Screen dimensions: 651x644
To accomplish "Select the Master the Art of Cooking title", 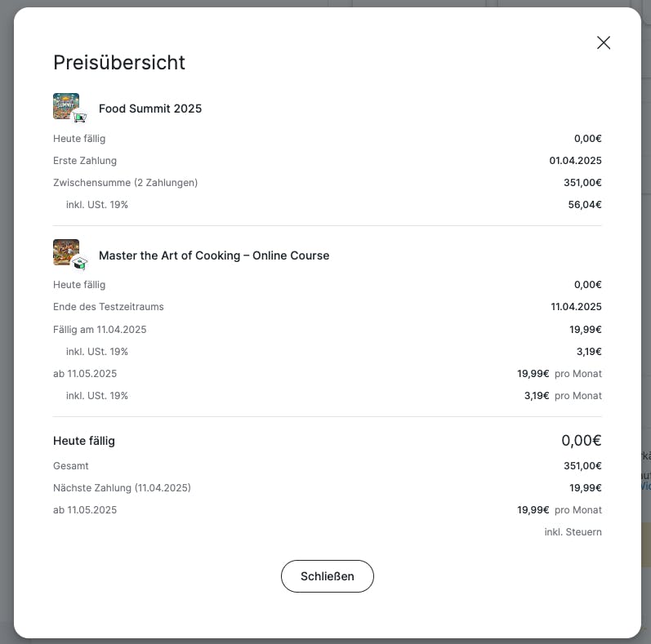I will coord(214,255).
